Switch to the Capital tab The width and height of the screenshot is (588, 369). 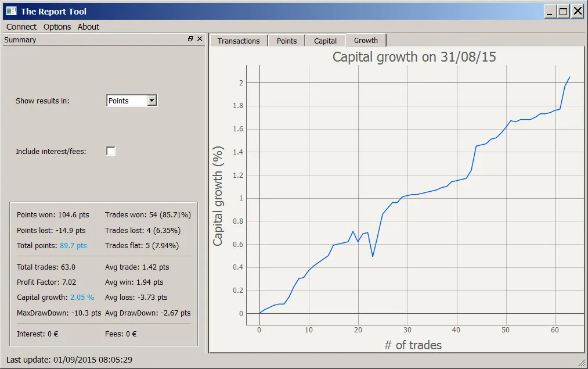tap(325, 41)
